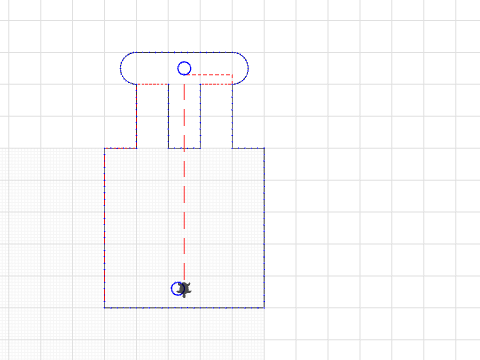Select the blue circle beside the turtle
Image resolution: width=480 pixels, height=360 pixels.
(x=177, y=289)
